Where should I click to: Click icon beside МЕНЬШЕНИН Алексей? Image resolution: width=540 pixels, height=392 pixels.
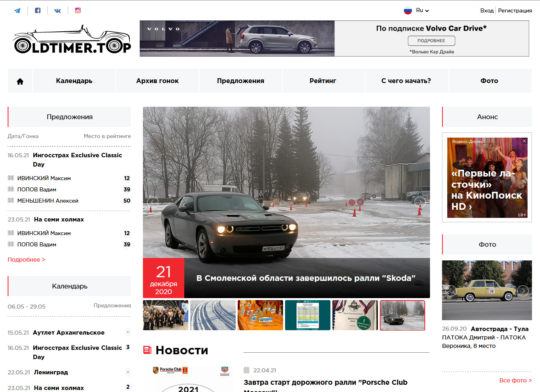tap(11, 200)
